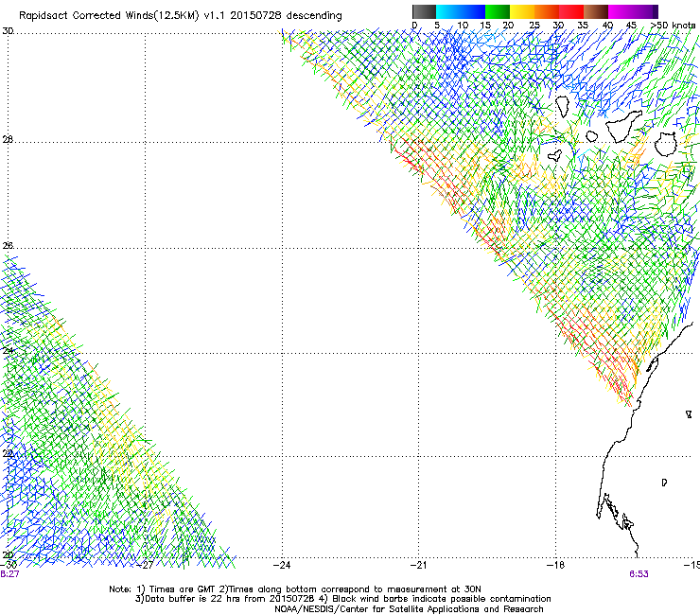Screen dimensions: 700x615
Task: Click the La Palma island outline
Action: (x=562, y=107)
